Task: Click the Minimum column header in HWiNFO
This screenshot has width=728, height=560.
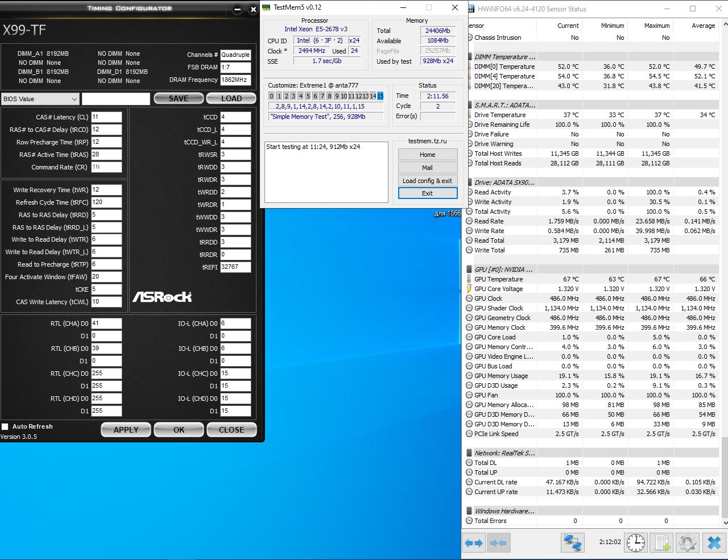Action: (x=613, y=26)
